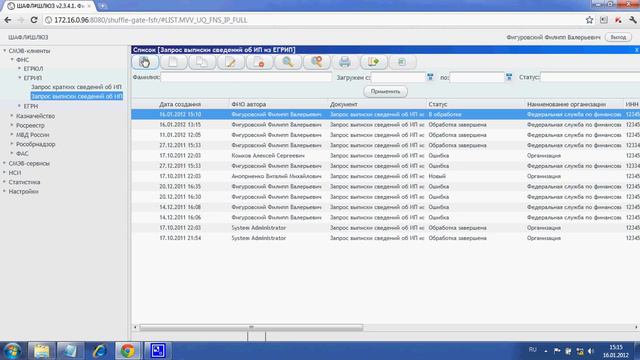
Task: Click the export document with green arrow icon
Action: (x=373, y=62)
